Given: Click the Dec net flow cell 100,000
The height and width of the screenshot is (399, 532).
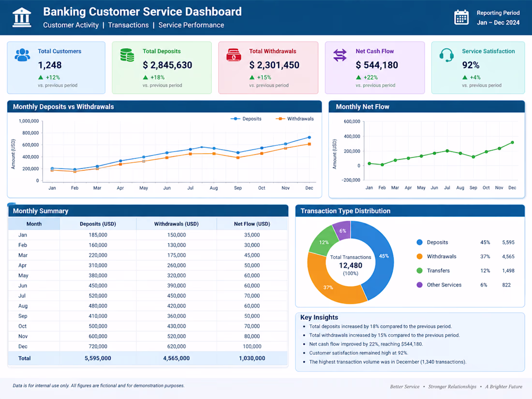Looking at the screenshot, I should [252, 346].
